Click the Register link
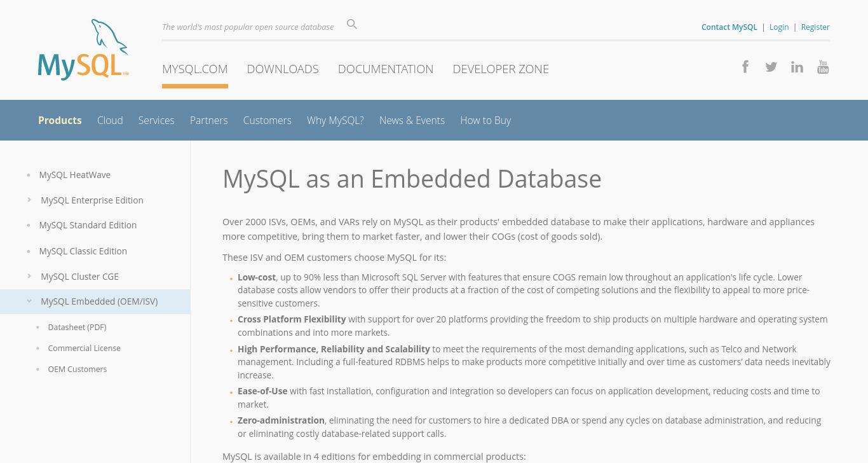The width and height of the screenshot is (868, 463). (815, 27)
